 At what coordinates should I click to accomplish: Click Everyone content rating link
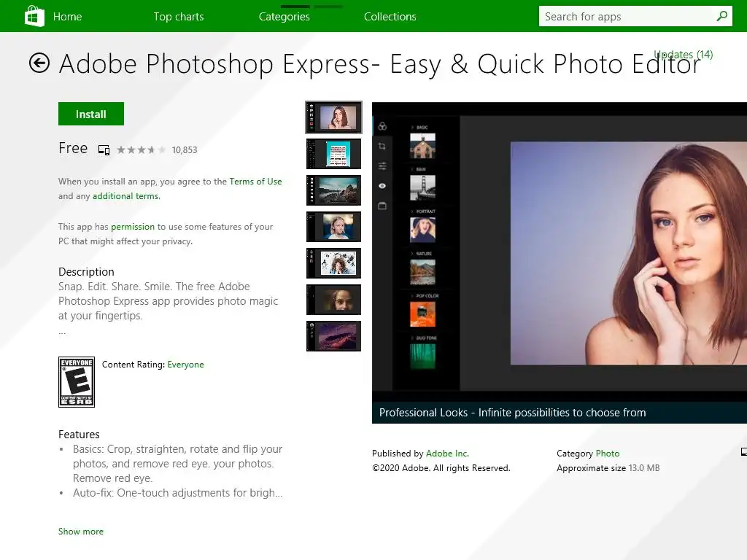(x=185, y=365)
